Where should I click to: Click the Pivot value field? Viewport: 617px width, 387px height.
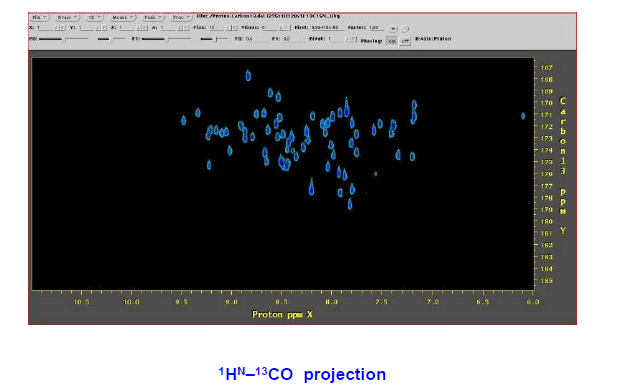(x=336, y=39)
